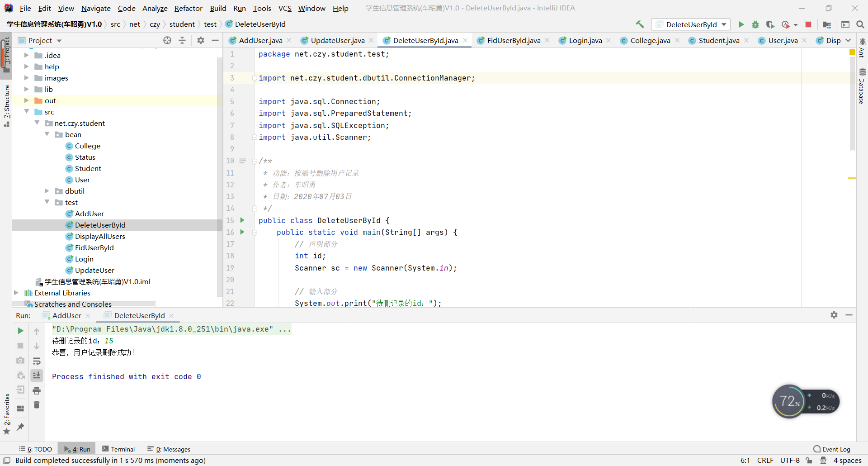868x466 pixels.
Task: Select College class in project tree
Action: (87, 146)
